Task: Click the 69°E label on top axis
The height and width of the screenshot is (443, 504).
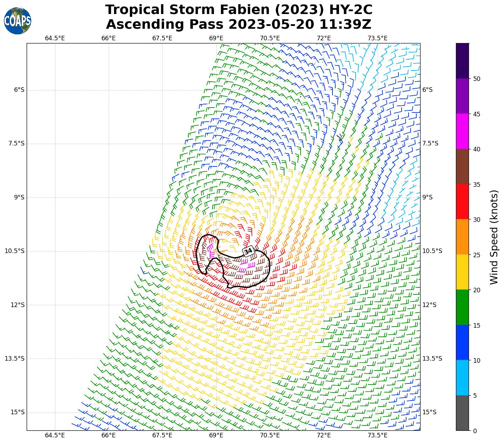Action: coord(216,38)
